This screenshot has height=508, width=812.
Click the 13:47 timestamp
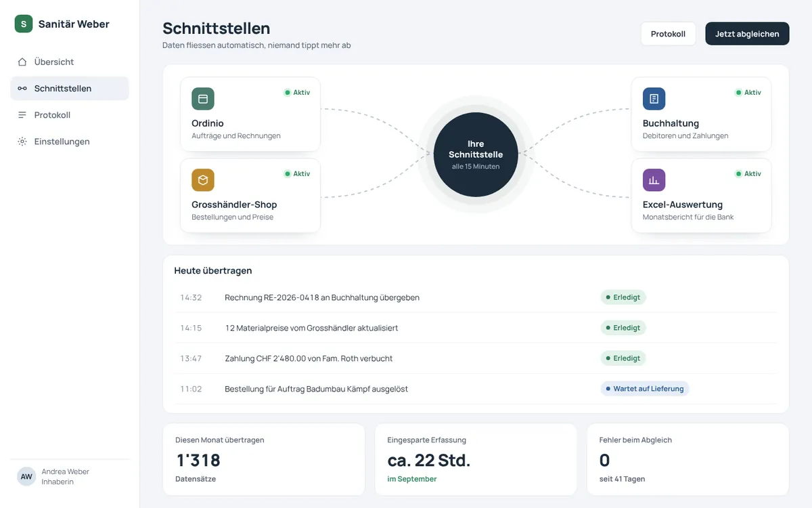(x=191, y=358)
